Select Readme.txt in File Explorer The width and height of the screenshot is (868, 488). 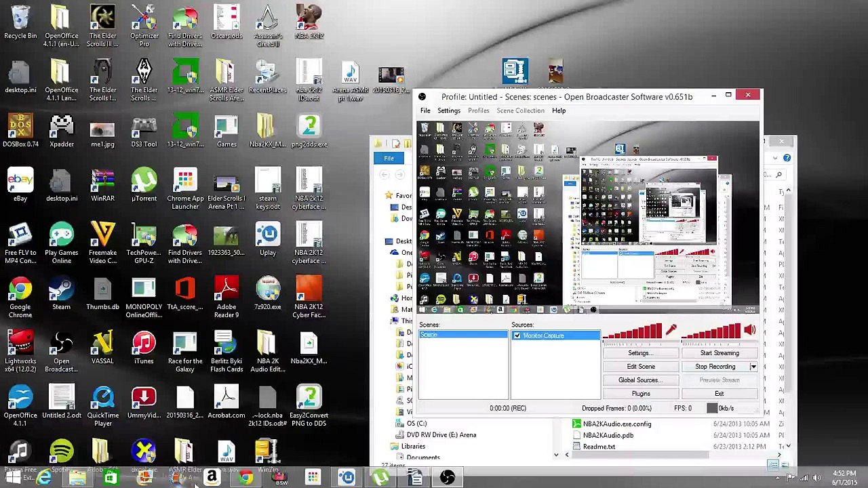click(599, 447)
